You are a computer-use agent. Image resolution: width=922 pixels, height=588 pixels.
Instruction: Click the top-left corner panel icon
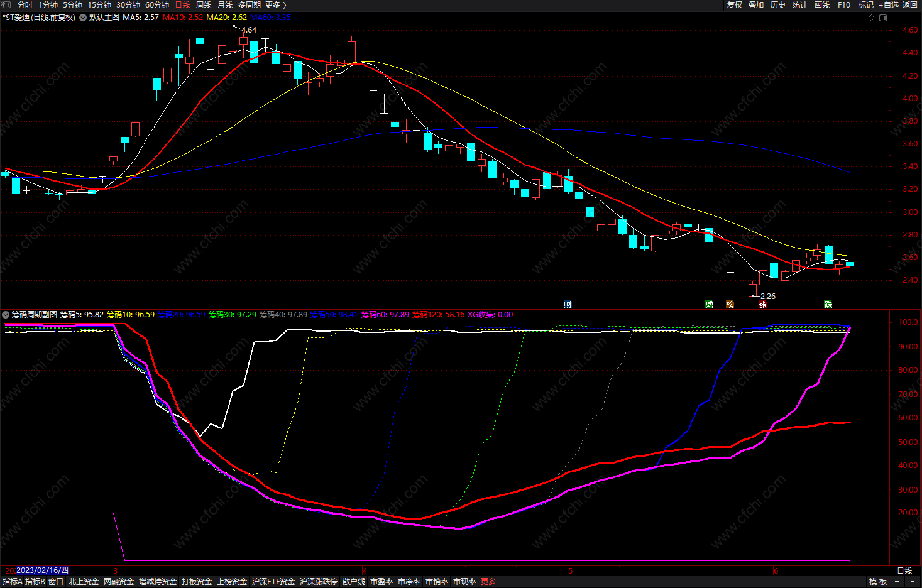click(6, 5)
